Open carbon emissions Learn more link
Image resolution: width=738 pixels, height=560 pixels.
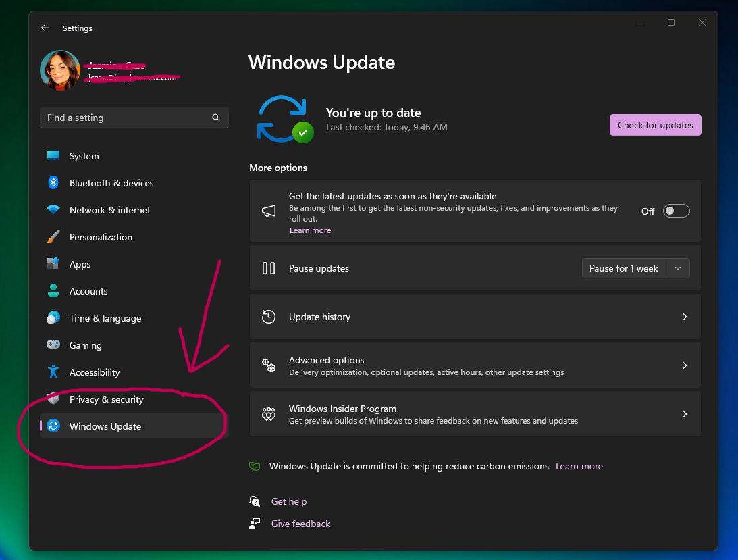click(579, 466)
